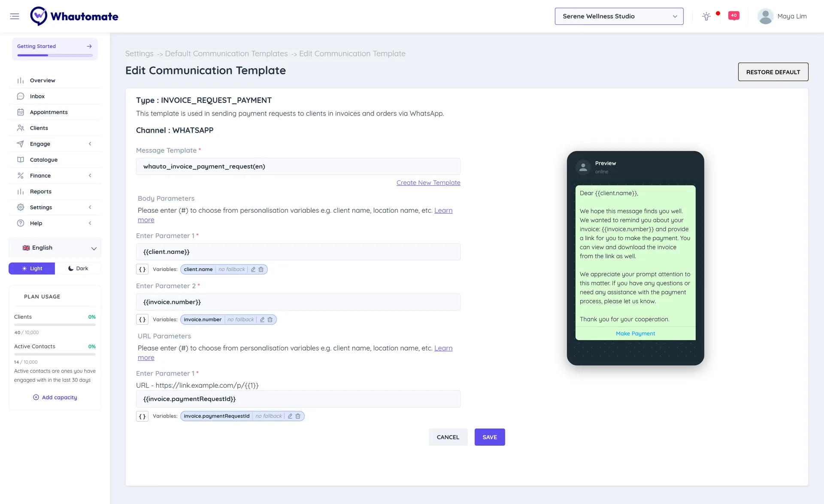
Task: Open Learn more link under Body Parameters
Action: tap(443, 211)
